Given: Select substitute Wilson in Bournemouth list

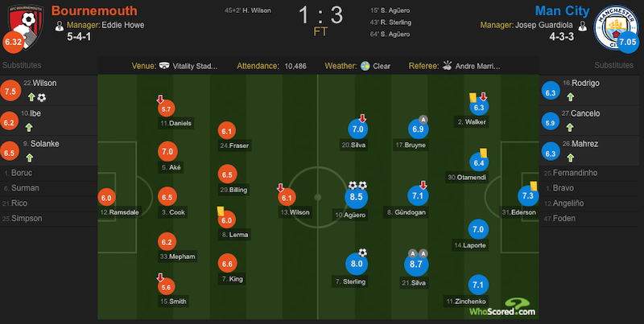Looking at the screenshot, I should click(34, 83).
